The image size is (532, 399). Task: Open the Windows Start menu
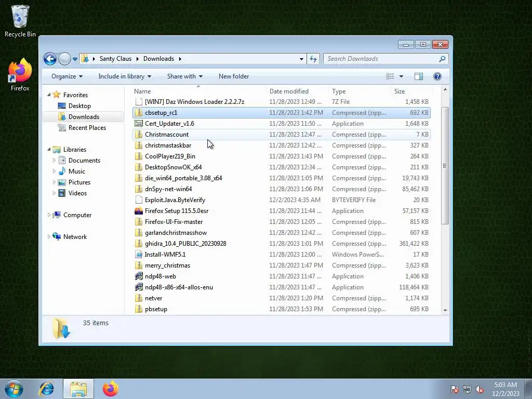14,389
